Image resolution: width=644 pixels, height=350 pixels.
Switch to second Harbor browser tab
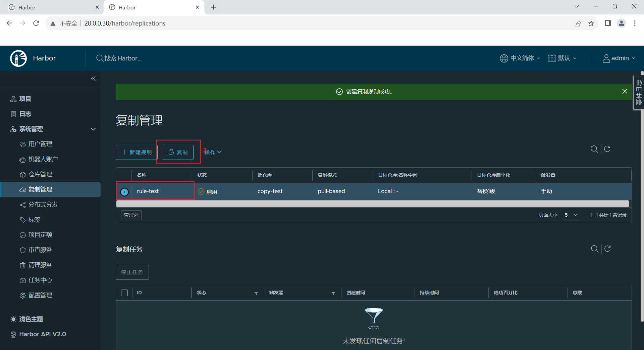tap(154, 7)
